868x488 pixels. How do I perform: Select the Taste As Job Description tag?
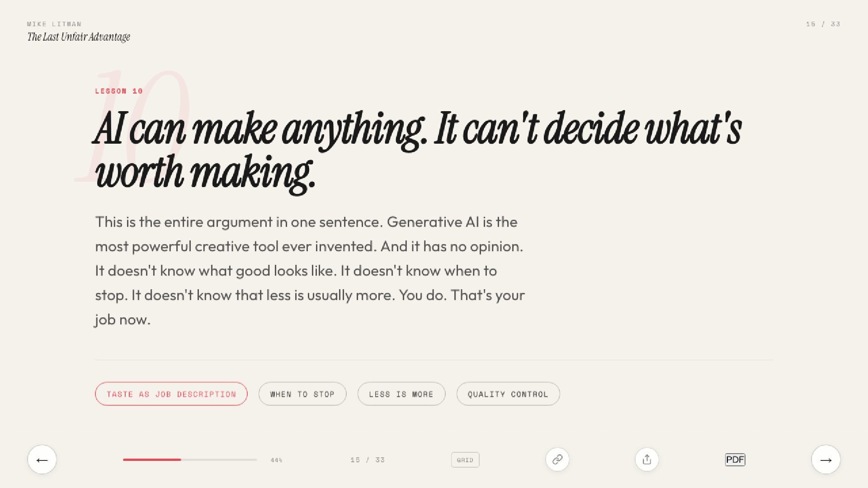point(171,394)
